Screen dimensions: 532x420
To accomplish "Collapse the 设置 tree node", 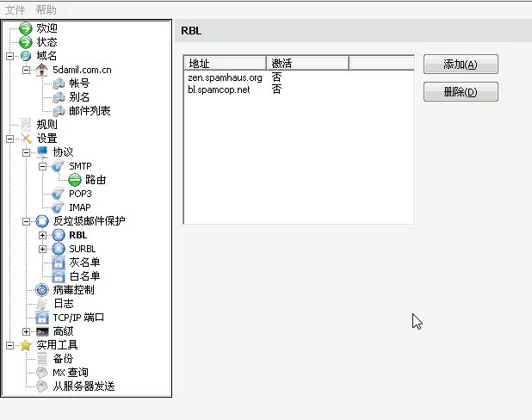I will coord(9,139).
